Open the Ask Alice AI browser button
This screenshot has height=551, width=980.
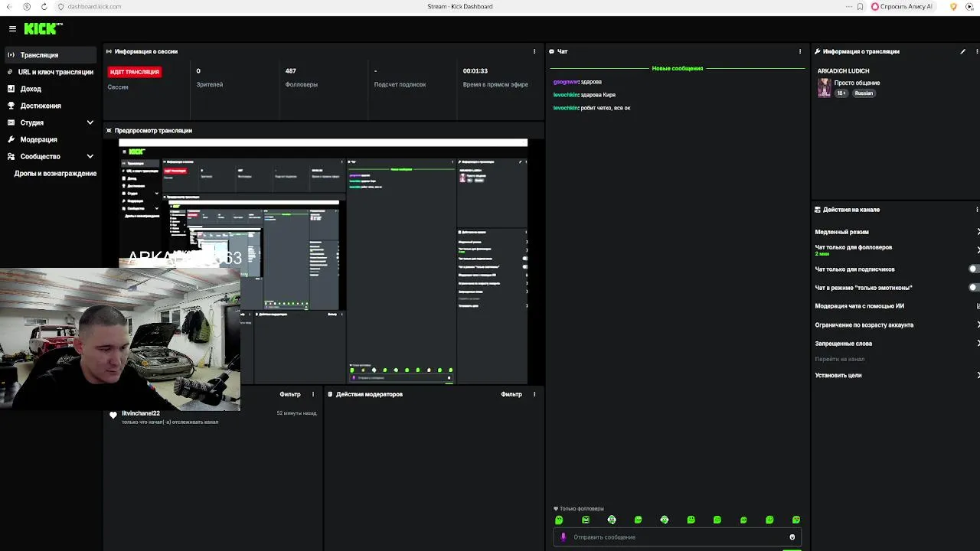(903, 6)
